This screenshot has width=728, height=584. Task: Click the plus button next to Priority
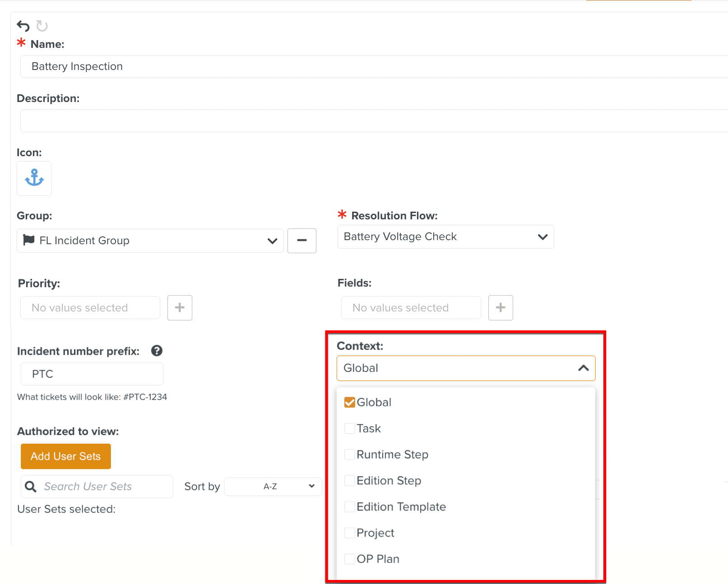pos(180,308)
